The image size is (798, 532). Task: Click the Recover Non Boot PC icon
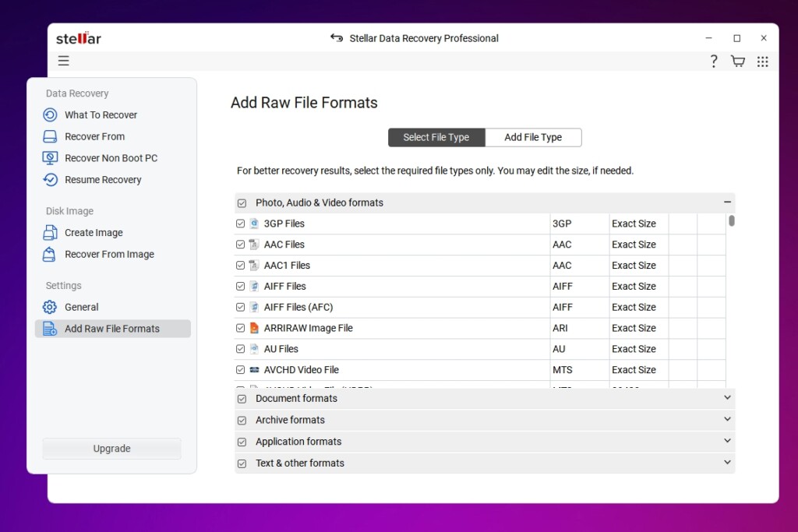50,158
